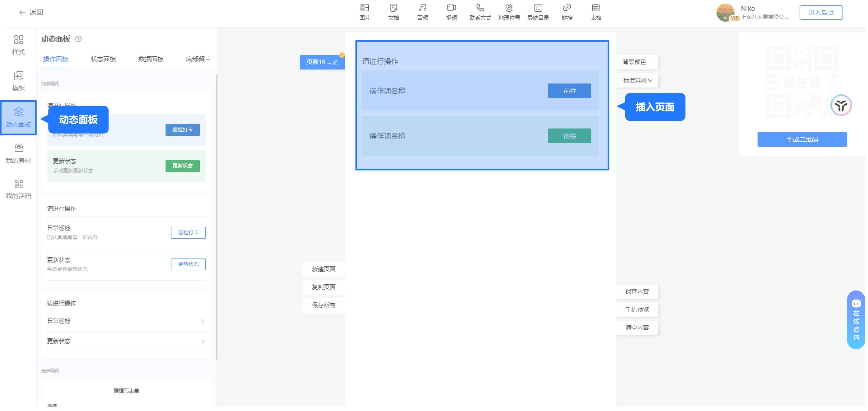This screenshot has width=868, height=411.
Task: Click the 进入后台 button
Action: (821, 13)
